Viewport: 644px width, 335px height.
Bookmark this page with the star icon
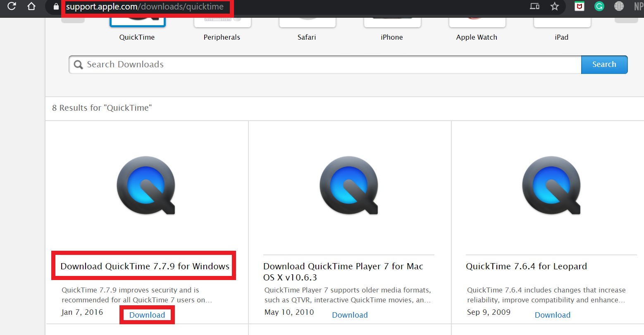click(555, 6)
